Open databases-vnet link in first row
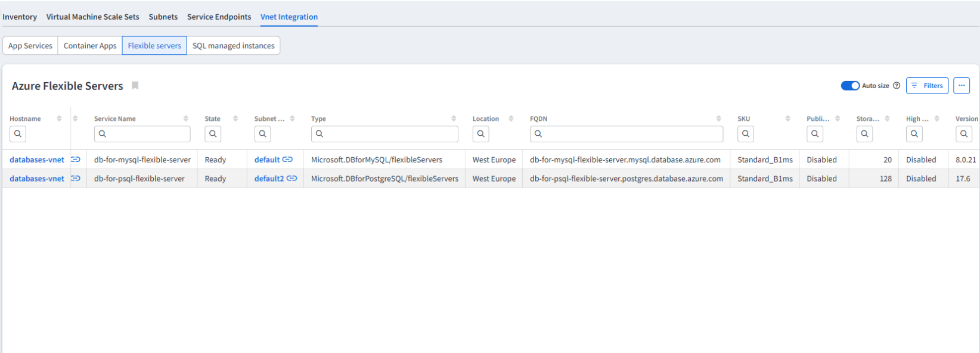The image size is (980, 353). point(37,160)
